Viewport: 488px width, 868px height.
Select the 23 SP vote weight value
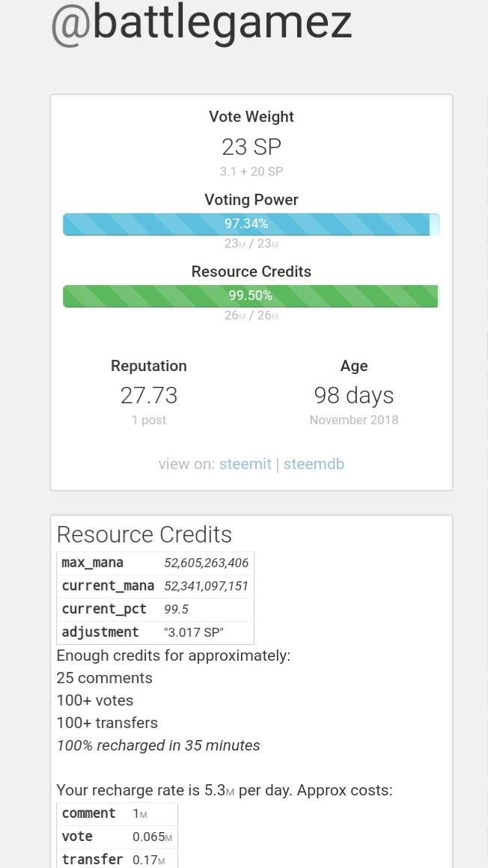251,146
